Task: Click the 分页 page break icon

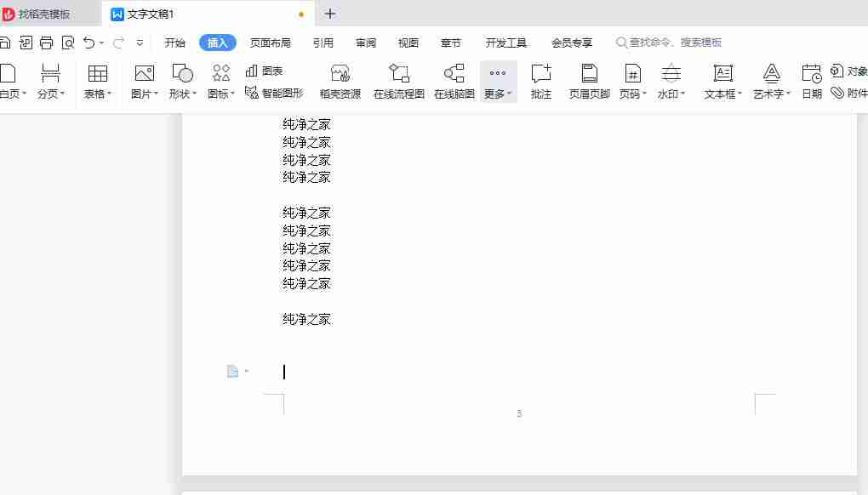Action: [50, 73]
